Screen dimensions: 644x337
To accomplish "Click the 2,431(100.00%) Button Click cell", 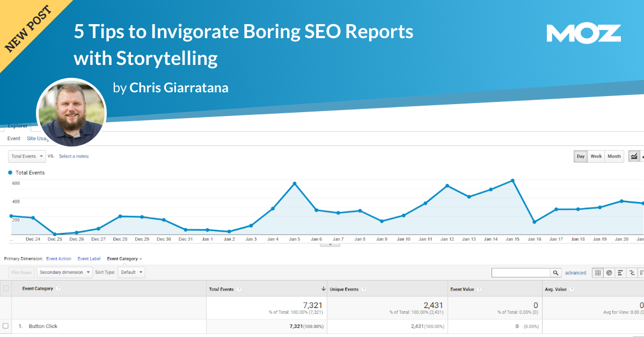I will pos(428,326).
